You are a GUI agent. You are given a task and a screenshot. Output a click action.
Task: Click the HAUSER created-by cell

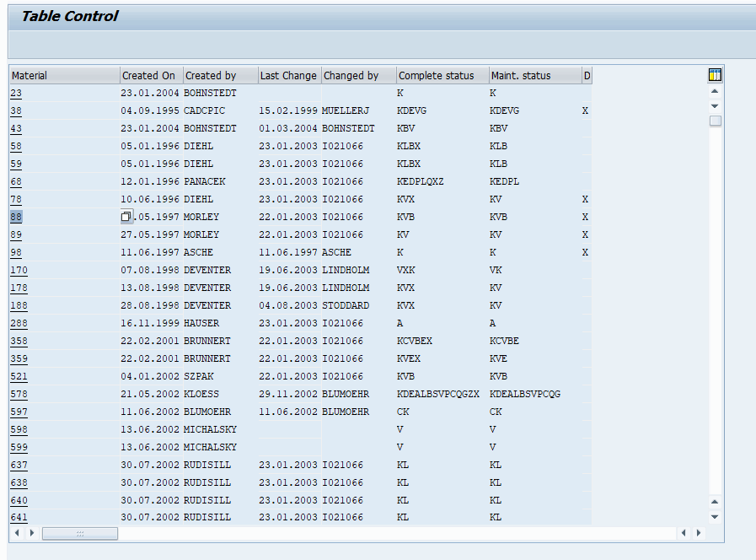point(201,323)
